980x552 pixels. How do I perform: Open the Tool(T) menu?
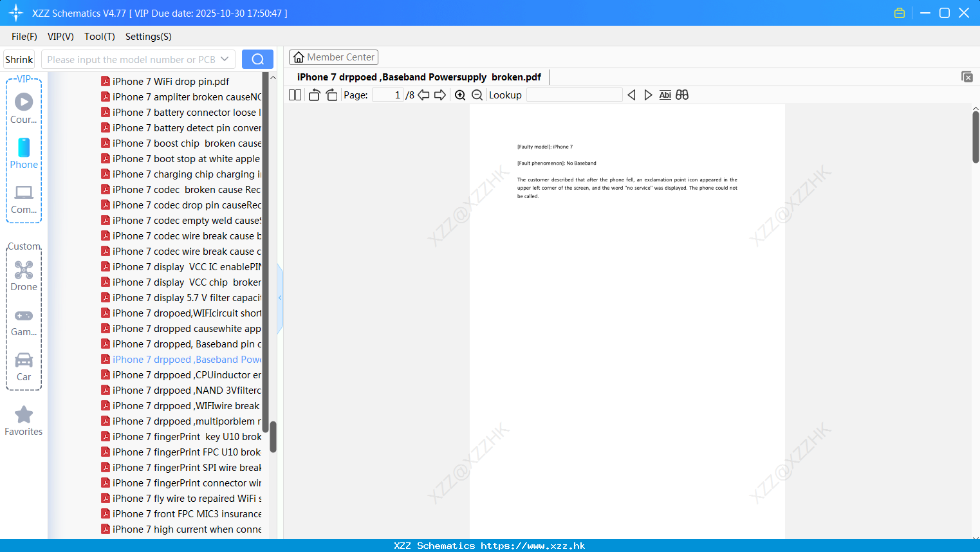(100, 37)
